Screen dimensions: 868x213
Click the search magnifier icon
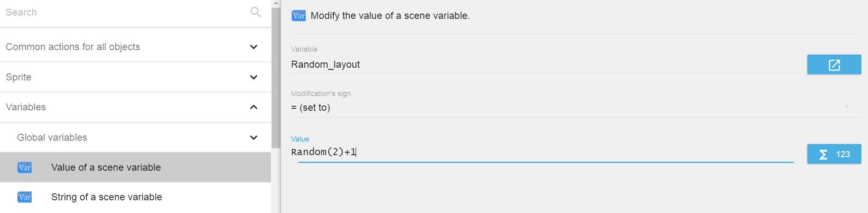pyautogui.click(x=256, y=12)
